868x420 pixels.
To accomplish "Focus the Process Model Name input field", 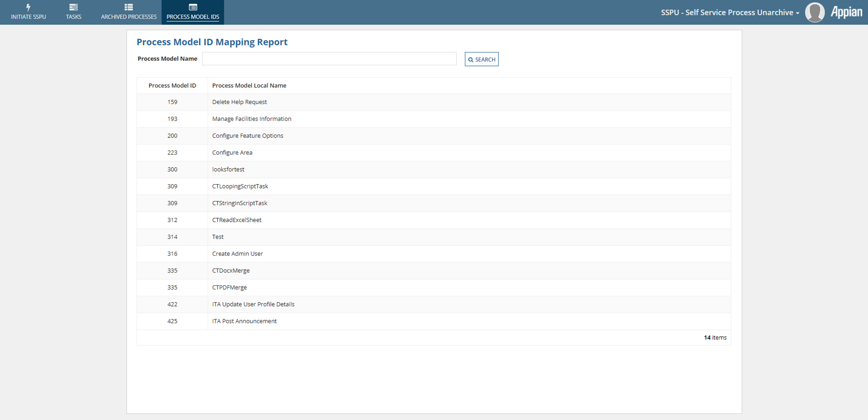I will click(x=329, y=58).
